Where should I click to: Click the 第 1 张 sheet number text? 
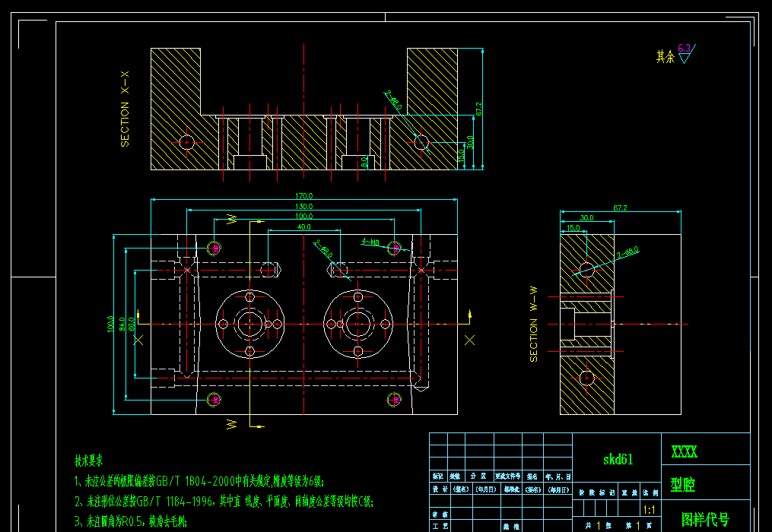pyautogui.click(x=640, y=526)
